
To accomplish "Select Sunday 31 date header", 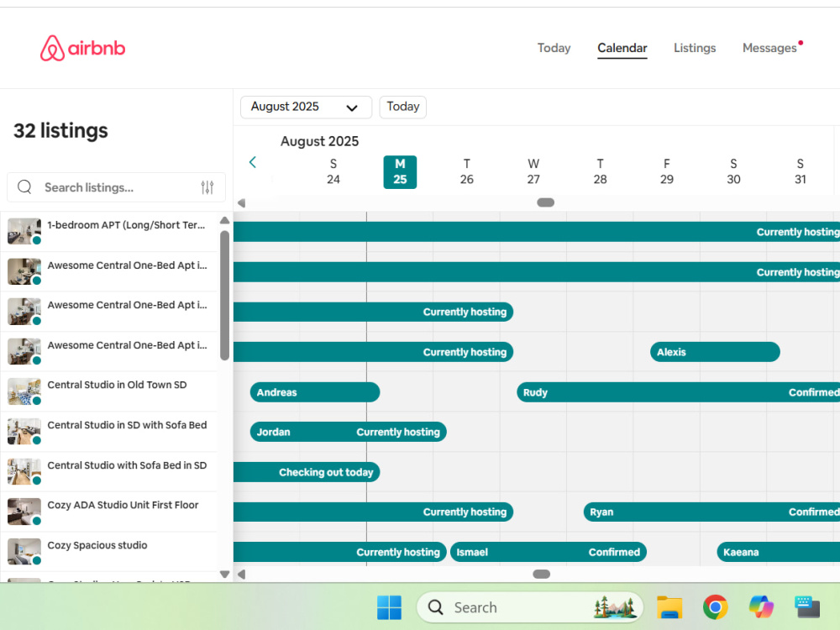I will click(x=801, y=172).
